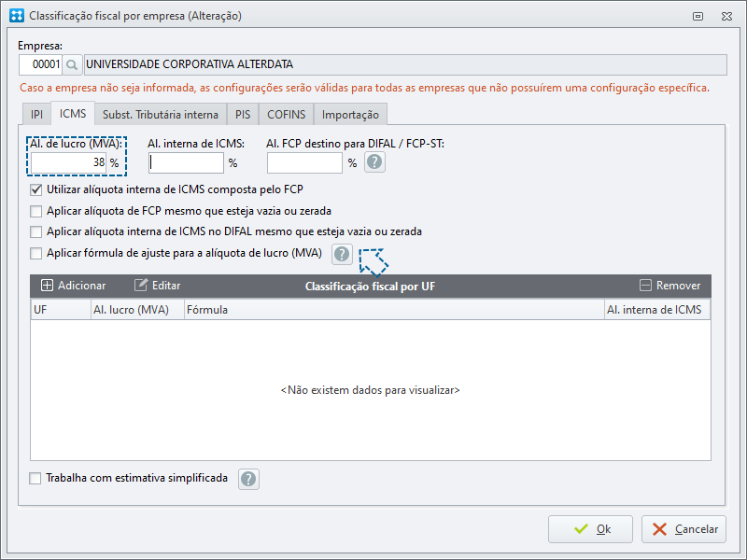Check Trabalha com estimativa simplificada
This screenshot has width=747, height=560.
click(x=35, y=478)
